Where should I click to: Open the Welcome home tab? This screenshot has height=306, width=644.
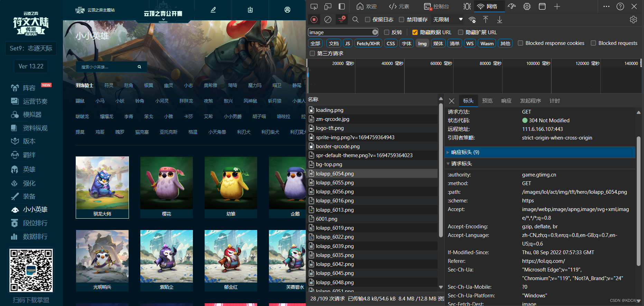(366, 7)
